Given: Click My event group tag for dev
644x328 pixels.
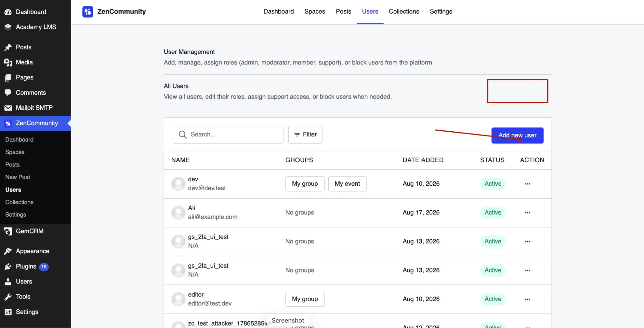Looking at the screenshot, I should (347, 184).
